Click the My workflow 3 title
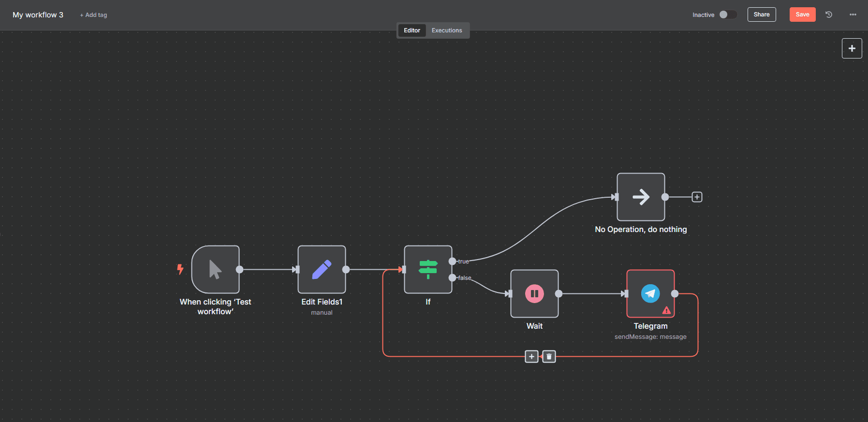Viewport: 868px width, 422px height. [38, 15]
